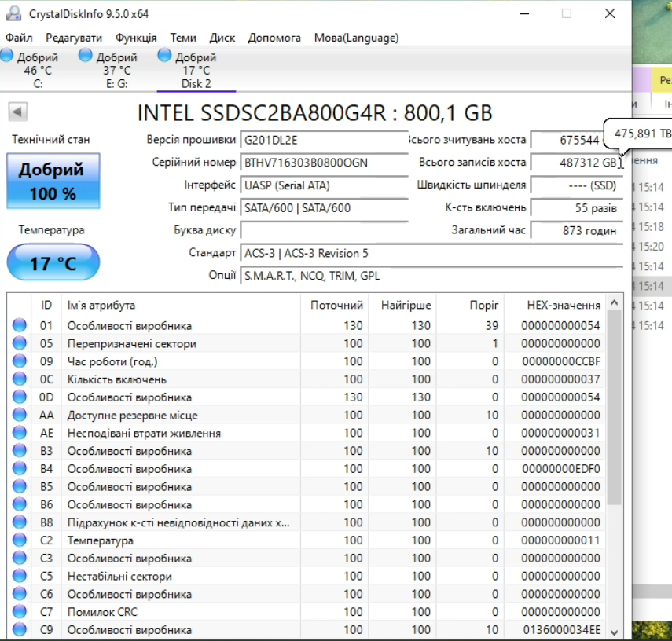Click the transfer mode field SATA/600 | SATA/600
672x641 pixels.
tap(324, 208)
